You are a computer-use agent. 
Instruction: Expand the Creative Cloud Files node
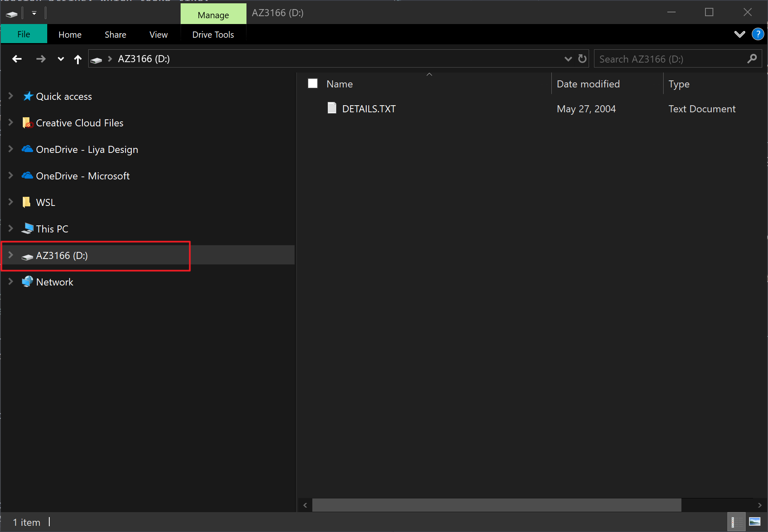[x=11, y=123]
